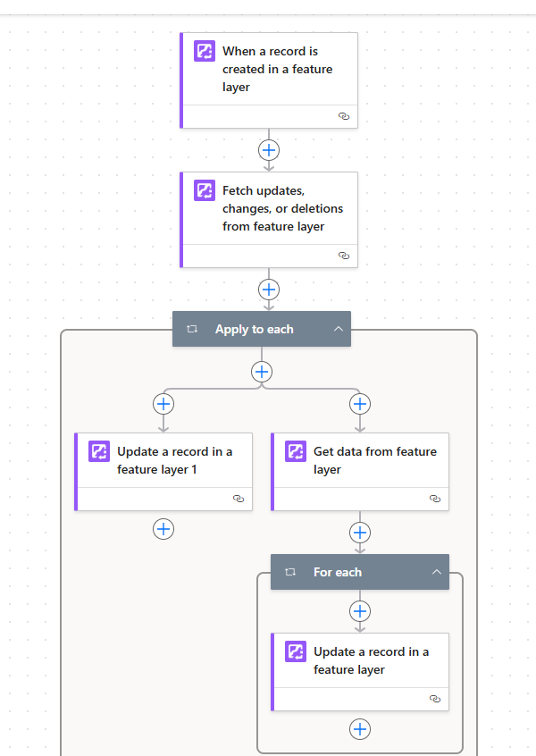Add action at end of For each loop

point(360,729)
